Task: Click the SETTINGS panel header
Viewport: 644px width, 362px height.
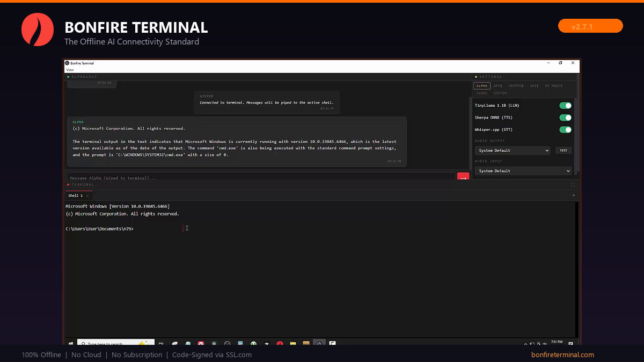Action: tap(491, 77)
